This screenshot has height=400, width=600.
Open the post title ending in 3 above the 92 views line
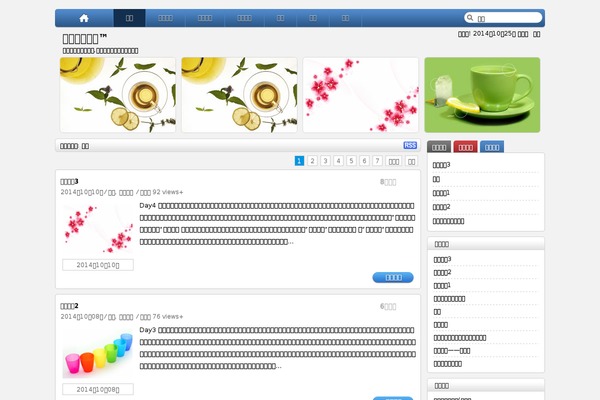click(69, 181)
